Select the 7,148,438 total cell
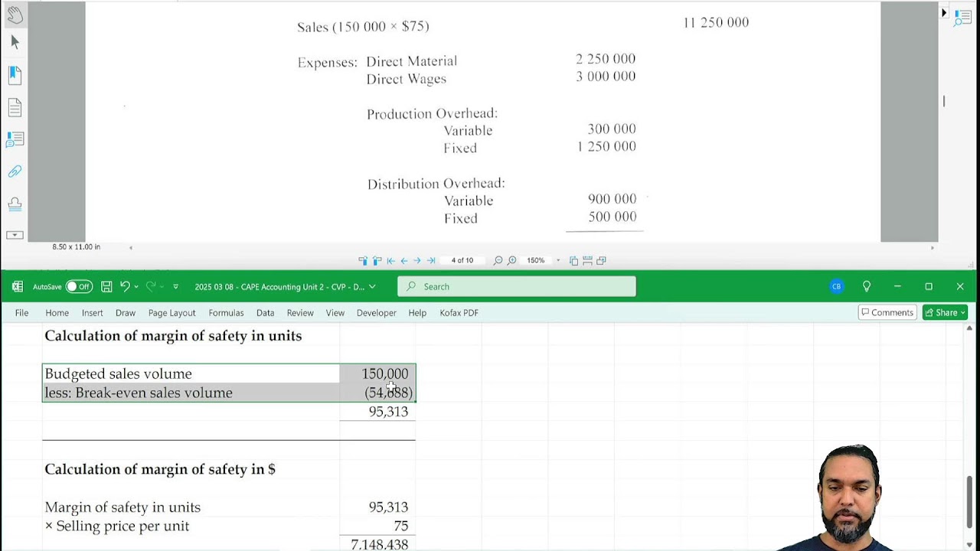980x551 pixels. 378,544
